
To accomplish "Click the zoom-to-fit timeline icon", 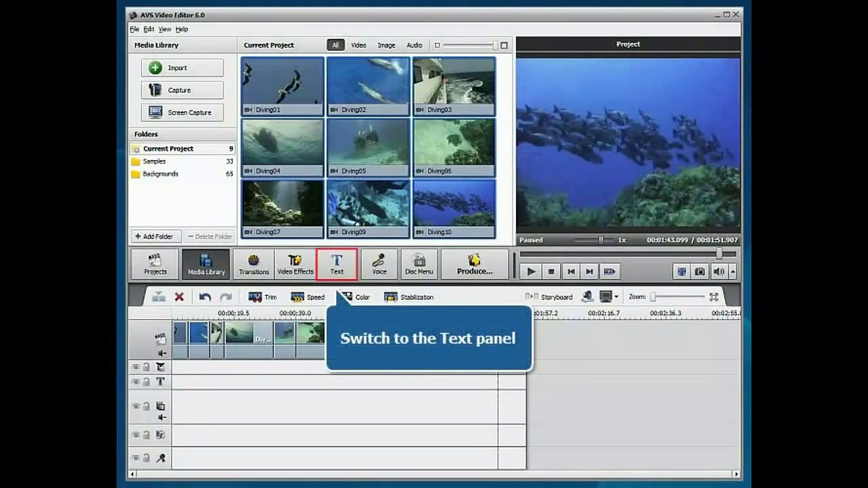I will click(x=713, y=297).
